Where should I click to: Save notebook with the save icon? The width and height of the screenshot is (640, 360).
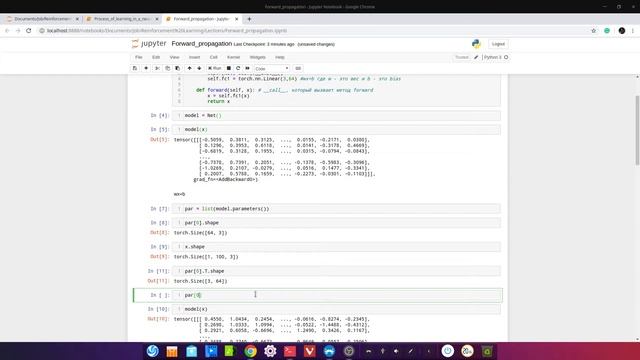coord(135,68)
